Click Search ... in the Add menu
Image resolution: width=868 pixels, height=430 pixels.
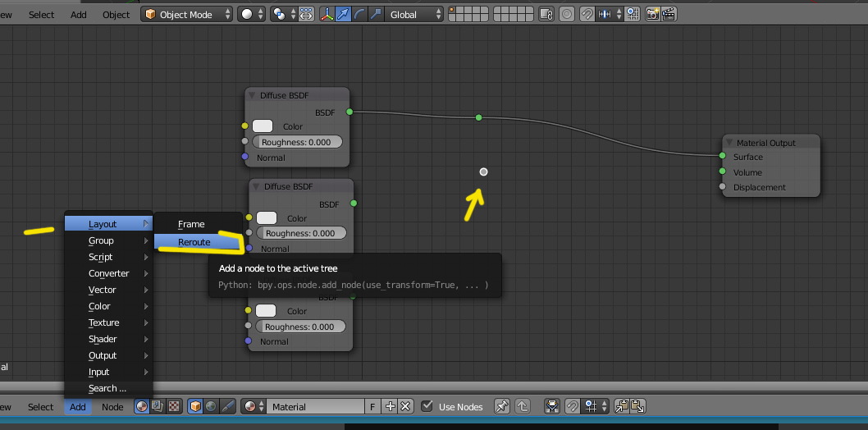(107, 388)
